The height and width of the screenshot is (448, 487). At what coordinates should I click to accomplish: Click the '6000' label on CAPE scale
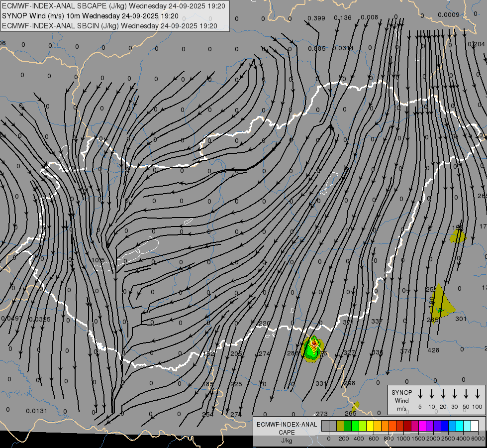click(x=479, y=439)
